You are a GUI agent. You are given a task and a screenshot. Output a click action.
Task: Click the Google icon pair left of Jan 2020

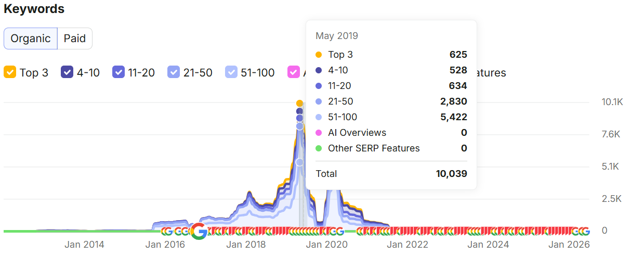tap(336, 231)
